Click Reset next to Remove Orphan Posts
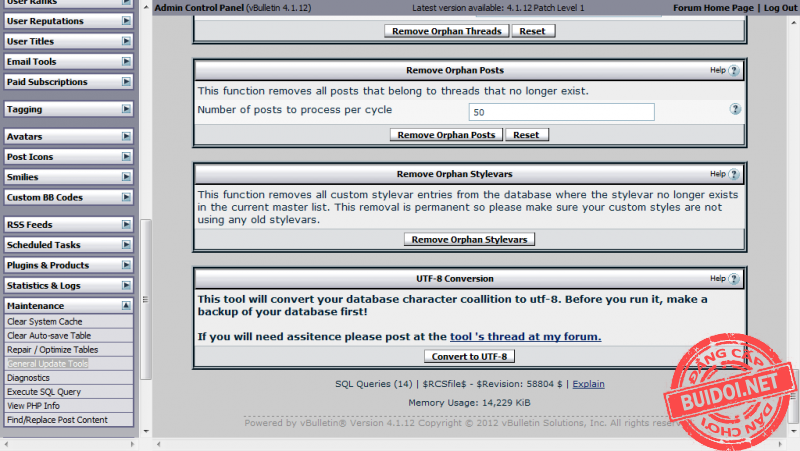The image size is (800, 451). tap(527, 135)
